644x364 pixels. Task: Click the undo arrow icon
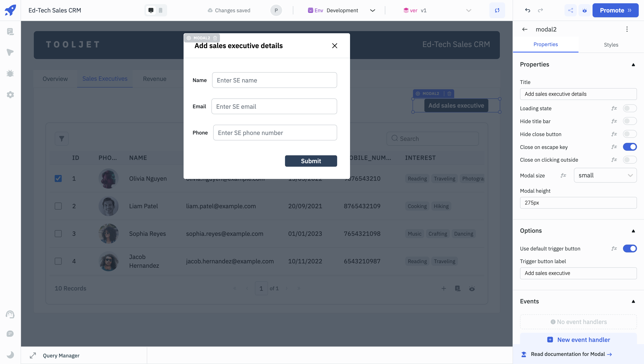tap(528, 10)
